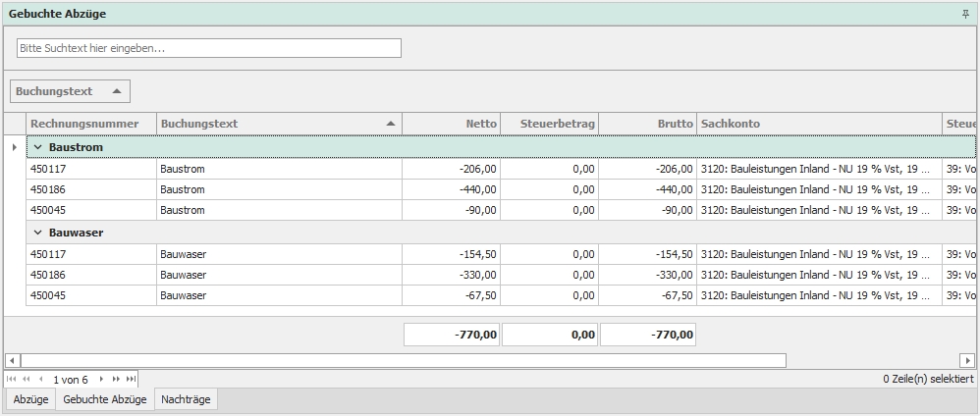Image resolution: width=980 pixels, height=416 pixels.
Task: Go to the previous record
Action: (41, 379)
